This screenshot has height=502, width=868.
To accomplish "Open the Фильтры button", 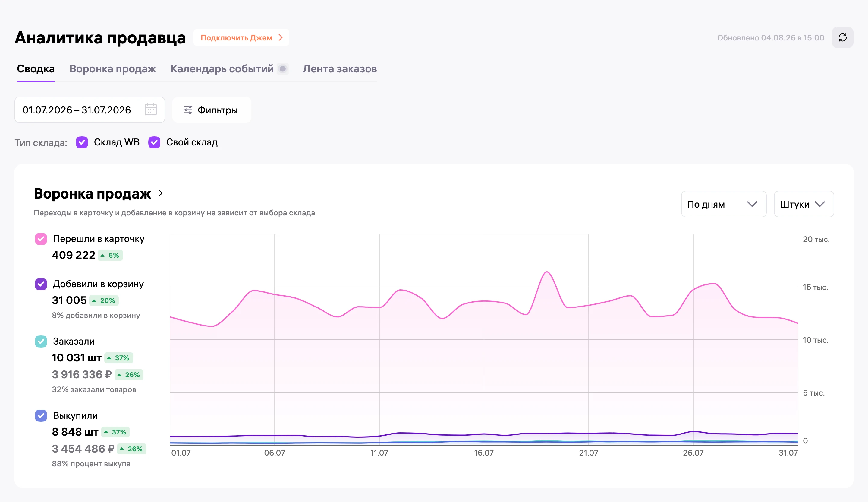I will (x=212, y=110).
